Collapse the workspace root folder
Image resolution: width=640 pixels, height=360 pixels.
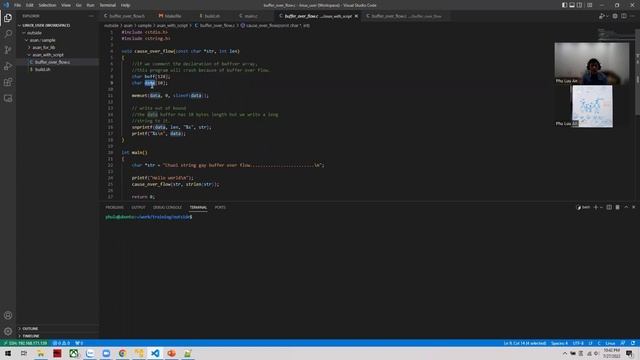(x=57, y=25)
